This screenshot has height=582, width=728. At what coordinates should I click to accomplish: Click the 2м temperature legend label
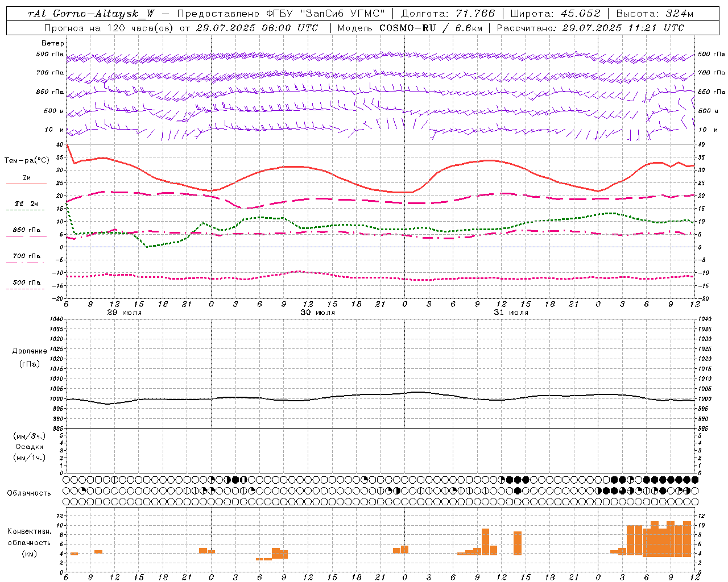(x=27, y=178)
